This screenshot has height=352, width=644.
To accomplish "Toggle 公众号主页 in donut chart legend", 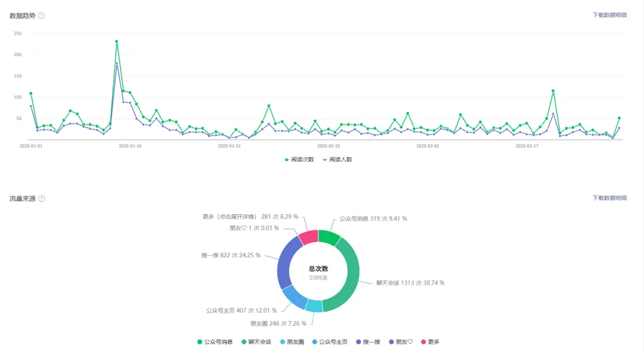I will point(330,342).
